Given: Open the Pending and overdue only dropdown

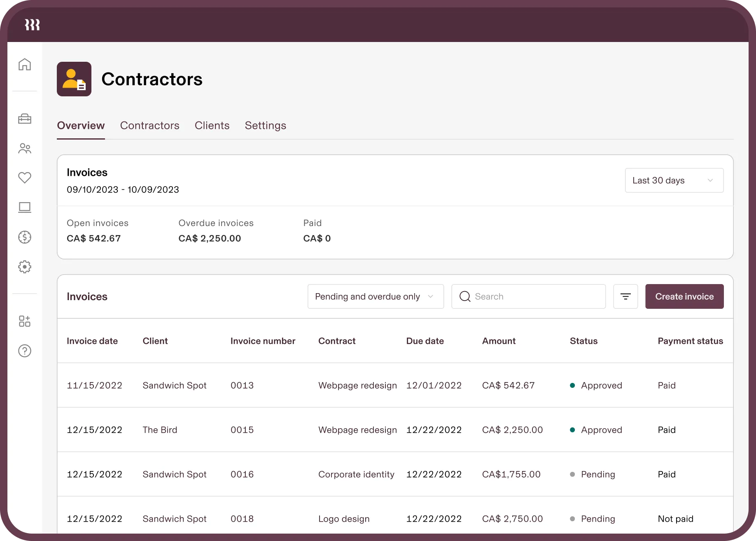Looking at the screenshot, I should click(x=376, y=296).
